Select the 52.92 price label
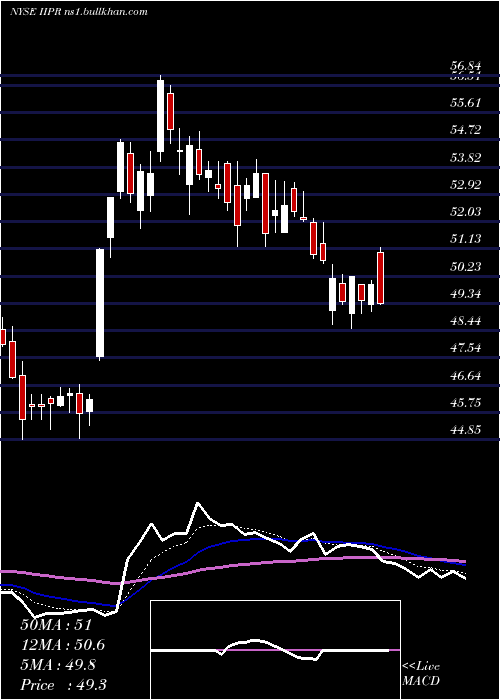This screenshot has height=700, width=500. [465, 184]
